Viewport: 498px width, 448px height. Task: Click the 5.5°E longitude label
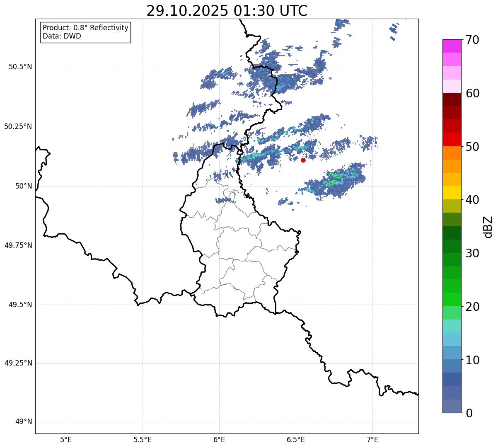click(x=143, y=439)
